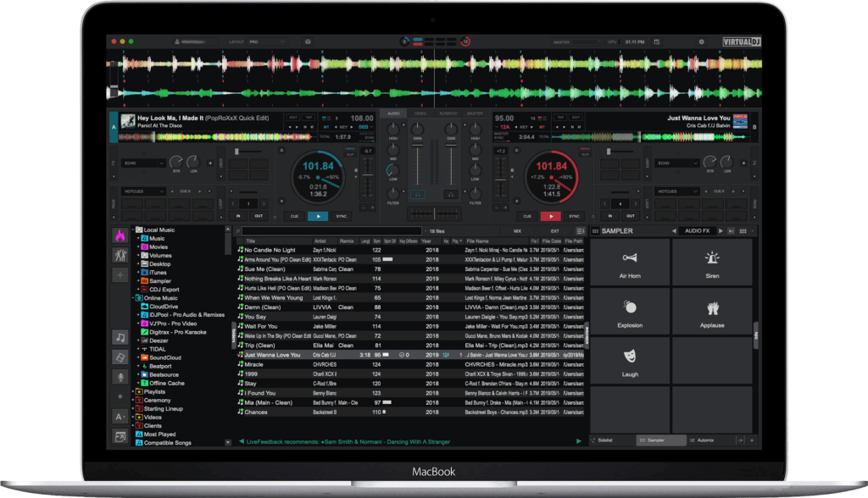Click the font size A icon
Image resolution: width=868 pixels, height=498 pixels.
(120, 417)
